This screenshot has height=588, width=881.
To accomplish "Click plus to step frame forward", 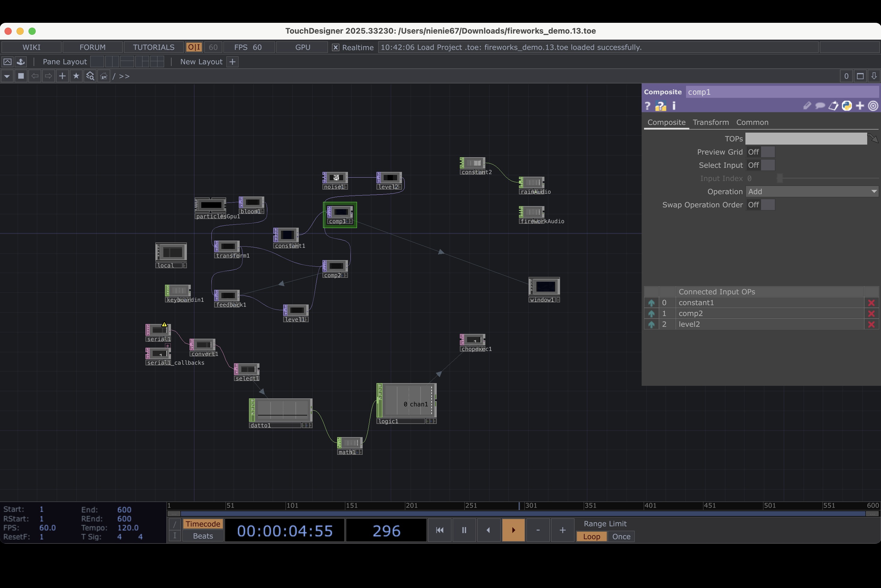I will click(x=562, y=530).
